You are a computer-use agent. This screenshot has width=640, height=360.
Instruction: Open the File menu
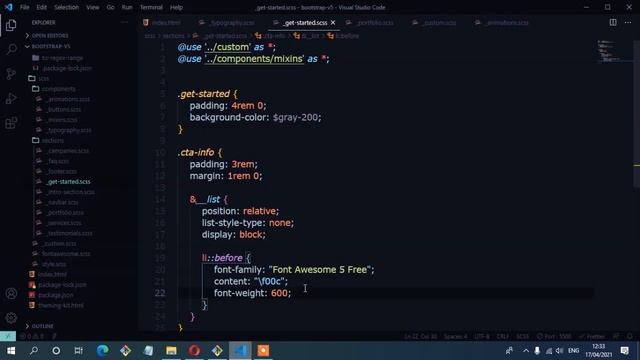[x=24, y=7]
